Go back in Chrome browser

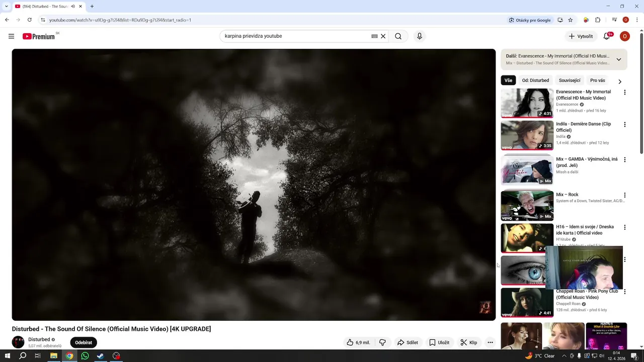pos(7,20)
